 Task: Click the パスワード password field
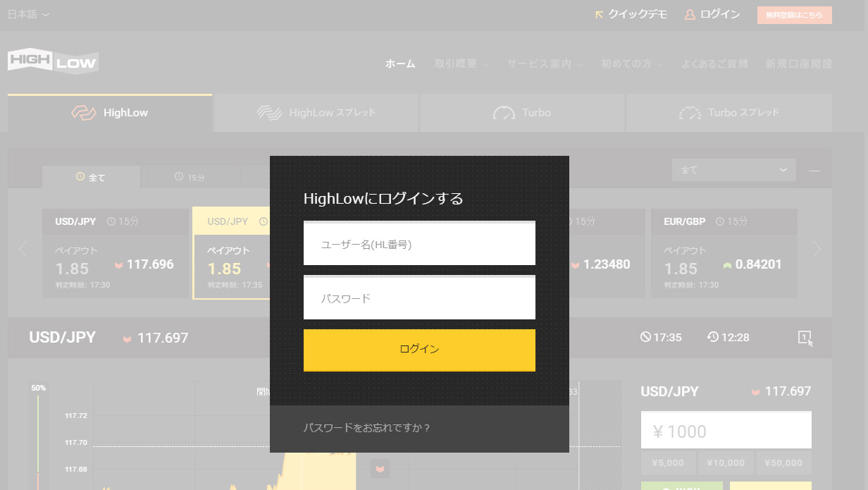point(419,298)
